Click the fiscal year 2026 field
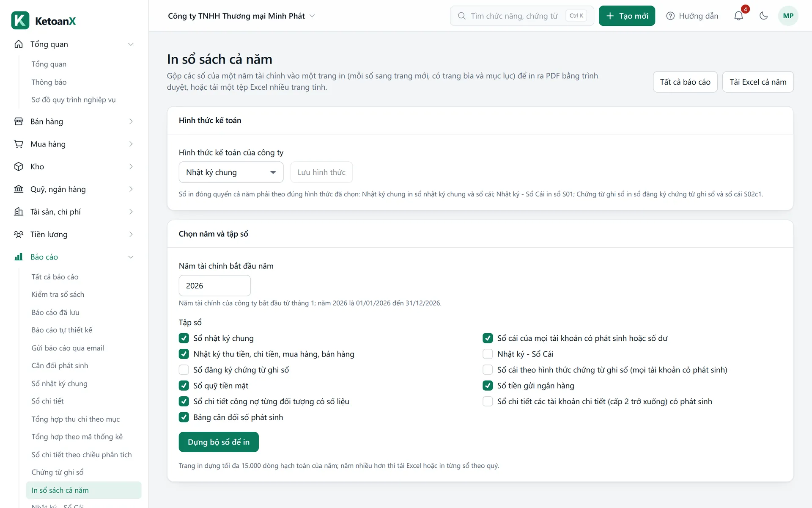Viewport: 812px width, 508px height. [214, 286]
